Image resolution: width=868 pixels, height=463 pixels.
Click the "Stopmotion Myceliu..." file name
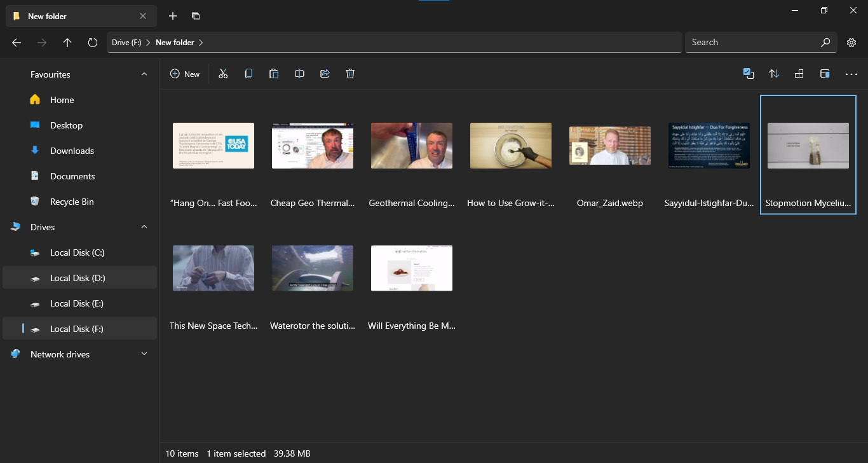808,204
